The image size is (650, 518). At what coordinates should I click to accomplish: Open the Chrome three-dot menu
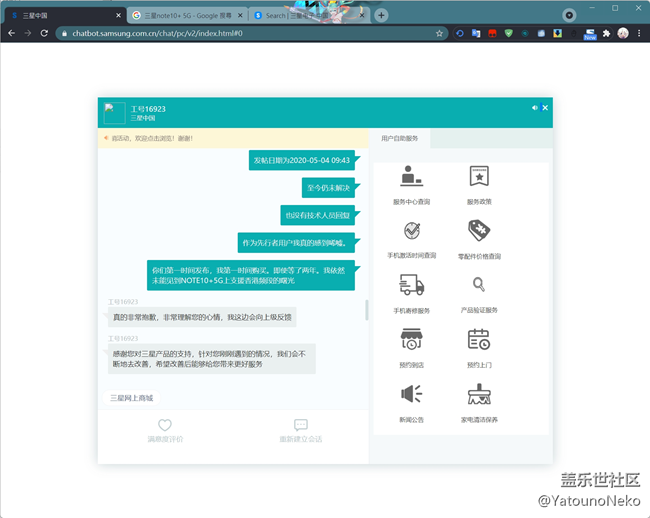click(639, 33)
